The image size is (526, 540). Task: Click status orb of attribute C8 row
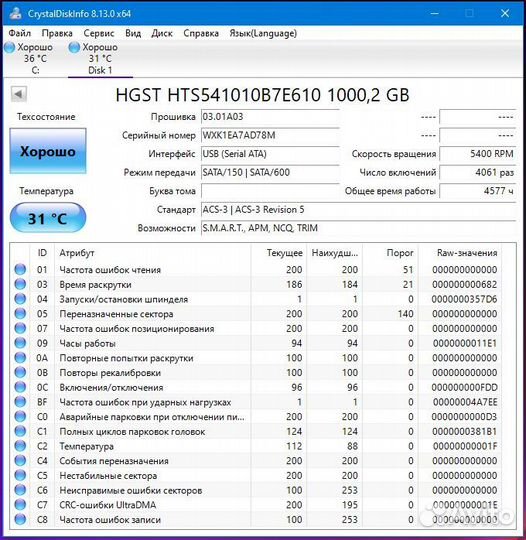click(x=20, y=519)
